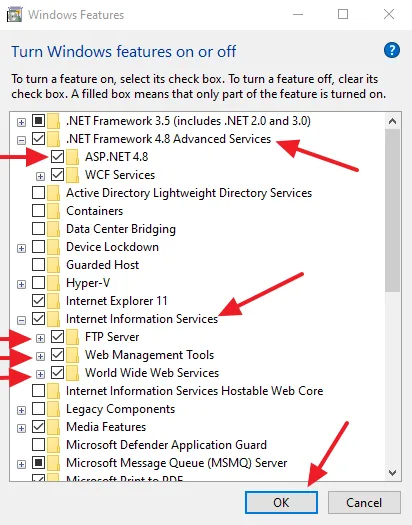Toggle the .NET Framework 3.5 checkbox

click(38, 121)
